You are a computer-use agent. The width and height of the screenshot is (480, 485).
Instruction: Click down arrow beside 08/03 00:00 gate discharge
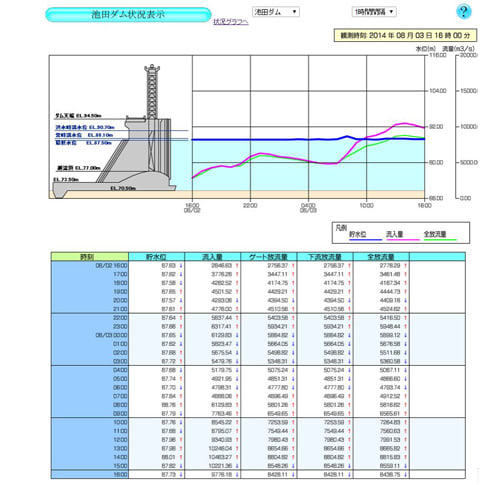pyautogui.click(x=293, y=335)
